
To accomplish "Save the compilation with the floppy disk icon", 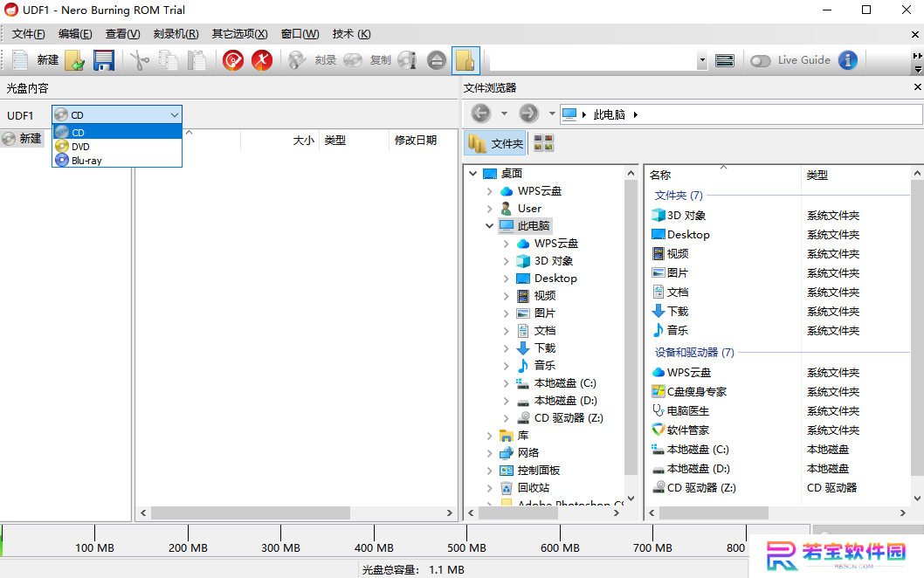I will coord(104,60).
